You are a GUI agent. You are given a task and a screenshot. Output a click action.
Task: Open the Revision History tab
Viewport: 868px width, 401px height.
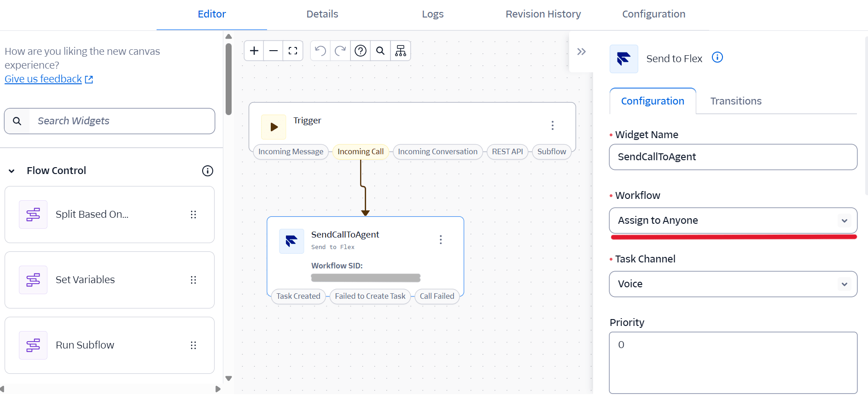(x=543, y=14)
